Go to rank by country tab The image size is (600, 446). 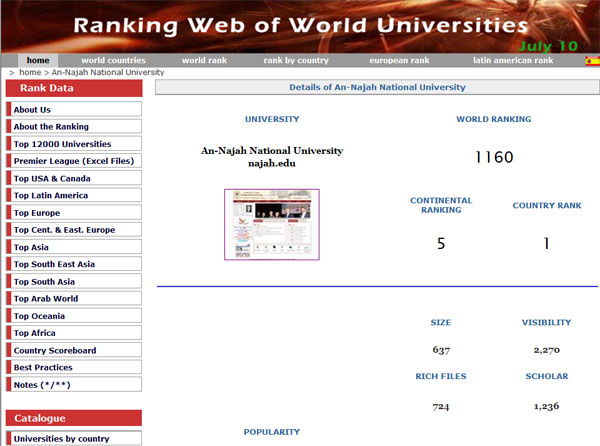[296, 61]
